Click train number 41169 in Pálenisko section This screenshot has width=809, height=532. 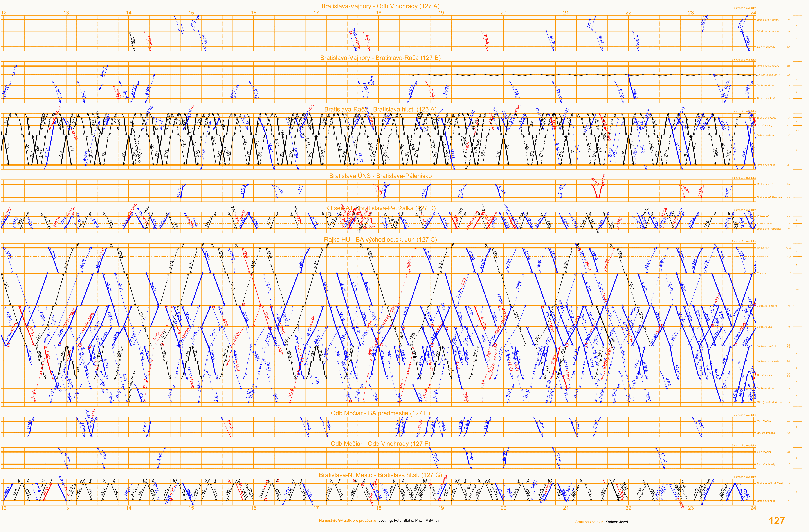tap(179, 192)
